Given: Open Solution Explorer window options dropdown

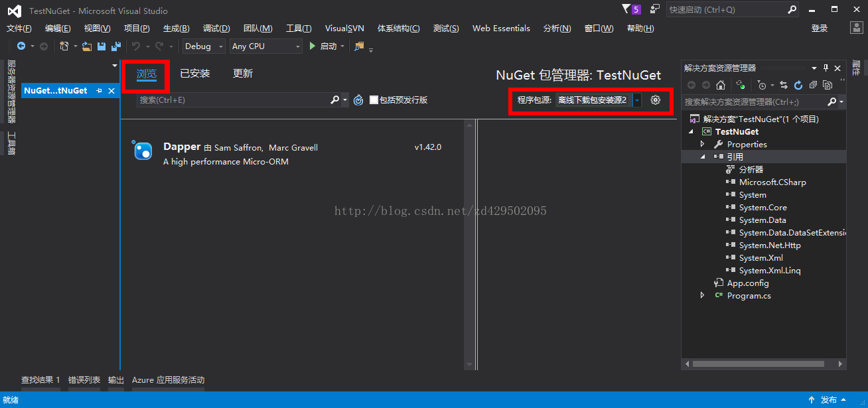Looking at the screenshot, I should [814, 68].
